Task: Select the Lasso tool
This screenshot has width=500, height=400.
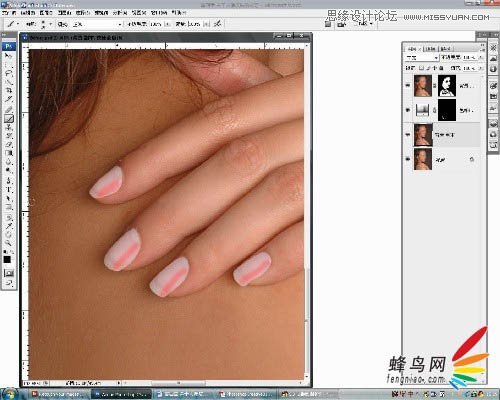Action: pyautogui.click(x=8, y=73)
